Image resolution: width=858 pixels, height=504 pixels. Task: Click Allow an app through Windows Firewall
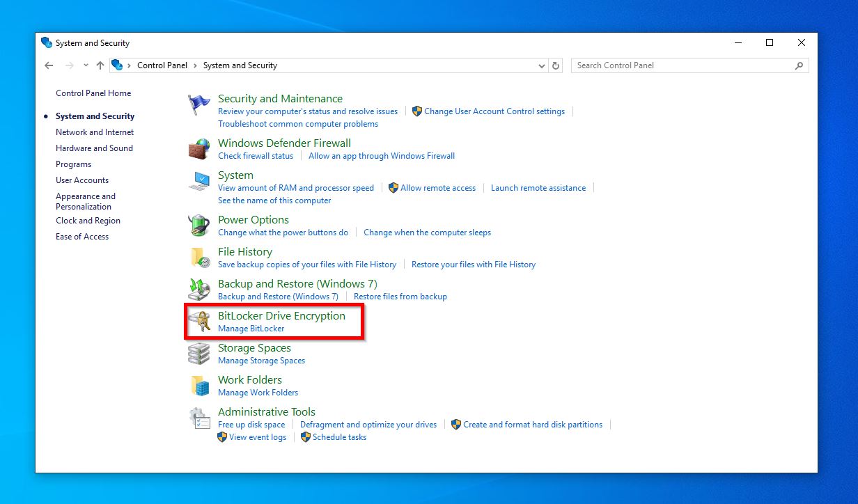click(382, 156)
